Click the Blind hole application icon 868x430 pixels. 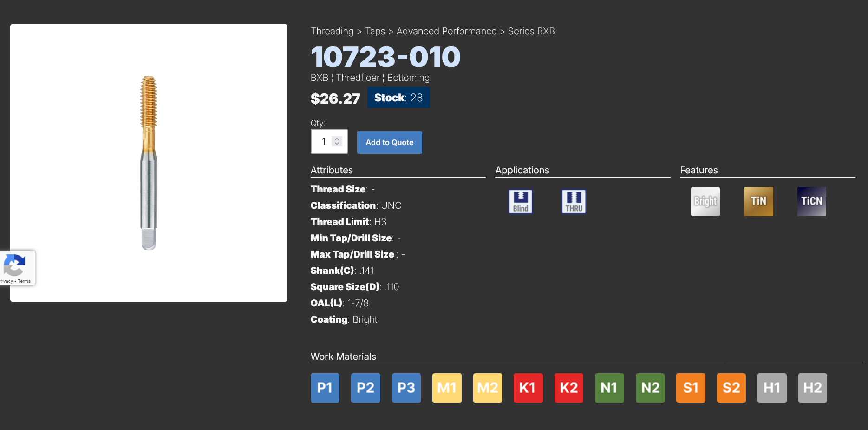[x=520, y=201]
